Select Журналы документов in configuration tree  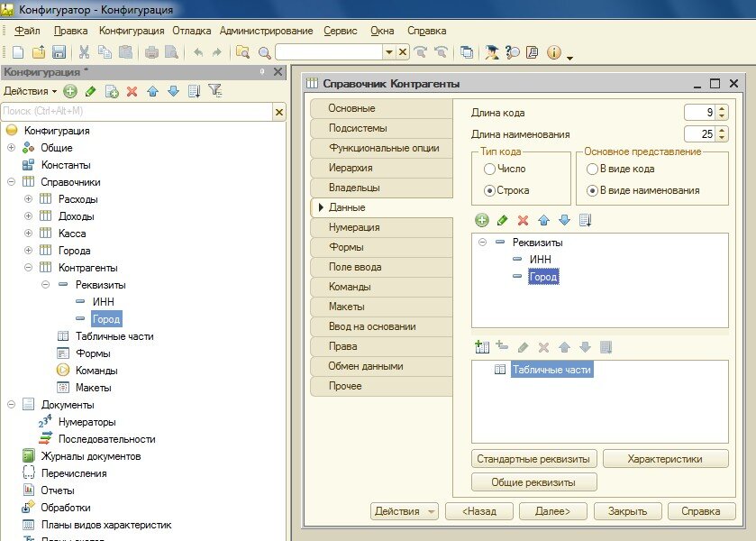click(91, 456)
